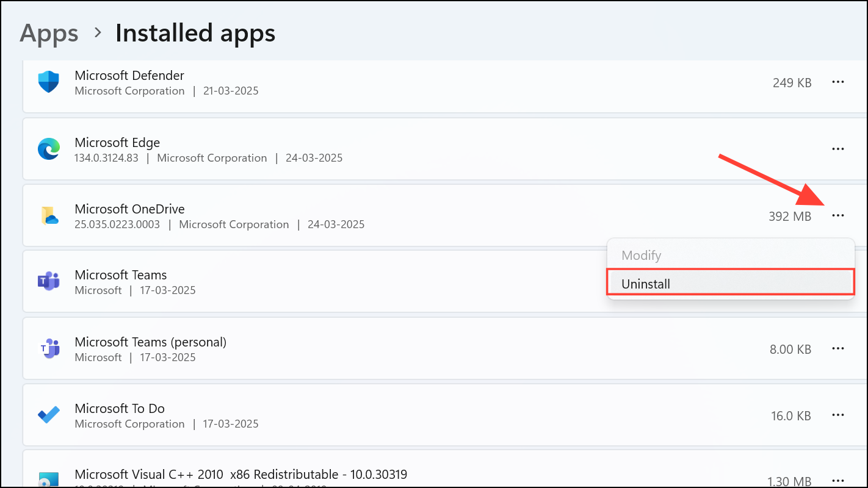868x488 pixels.
Task: Go back to the Apps breadcrumb
Action: (49, 32)
